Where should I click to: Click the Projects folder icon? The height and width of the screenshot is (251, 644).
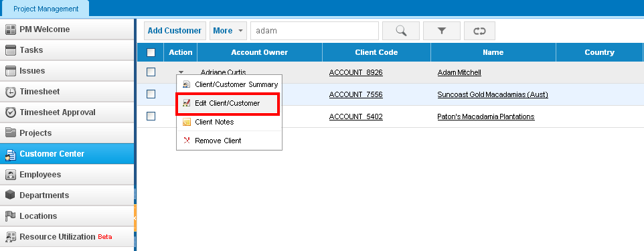point(11,133)
